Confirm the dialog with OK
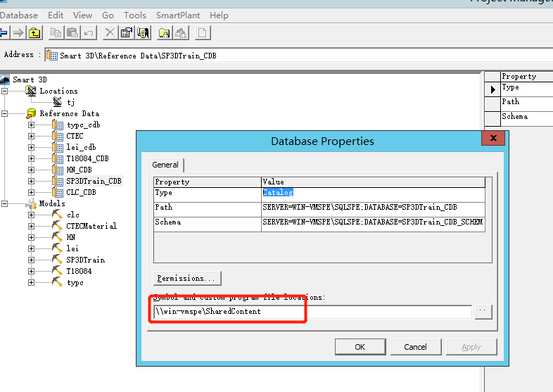The width and height of the screenshot is (553, 392). [x=360, y=347]
